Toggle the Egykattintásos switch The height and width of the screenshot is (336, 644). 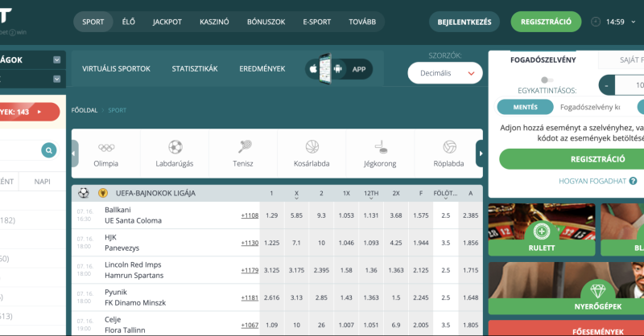[547, 80]
